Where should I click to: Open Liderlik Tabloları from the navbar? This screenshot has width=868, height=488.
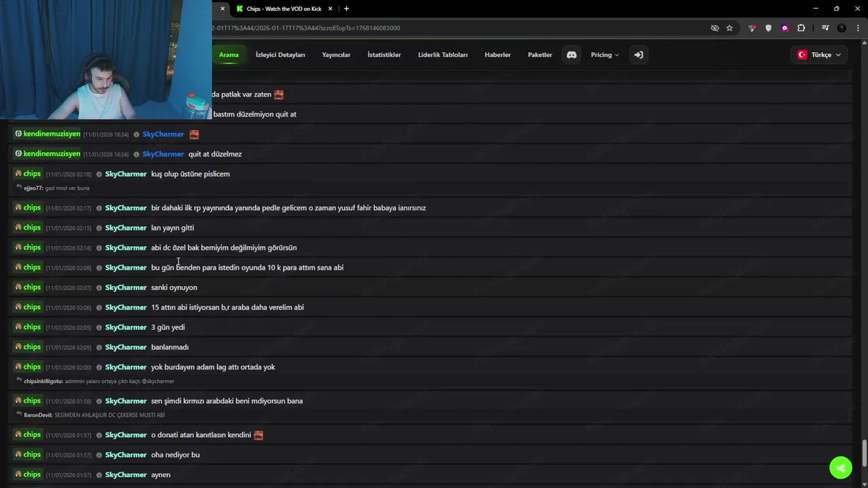443,55
